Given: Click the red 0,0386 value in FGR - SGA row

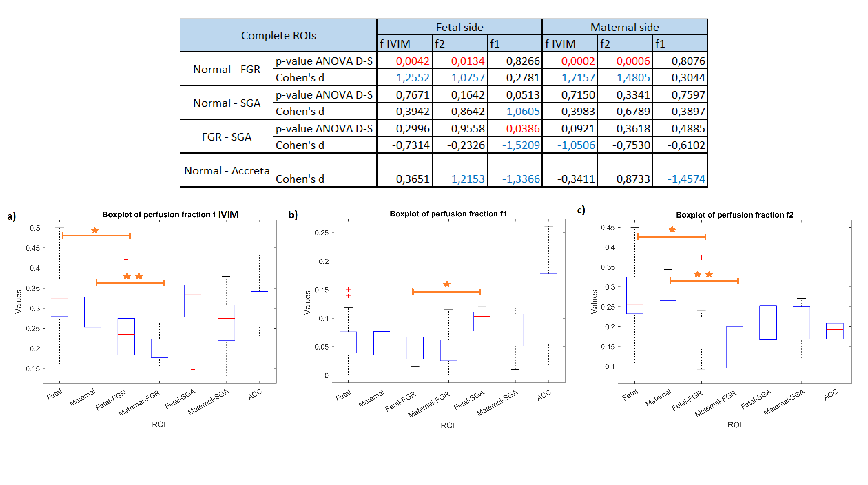Looking at the screenshot, I should [x=523, y=129].
